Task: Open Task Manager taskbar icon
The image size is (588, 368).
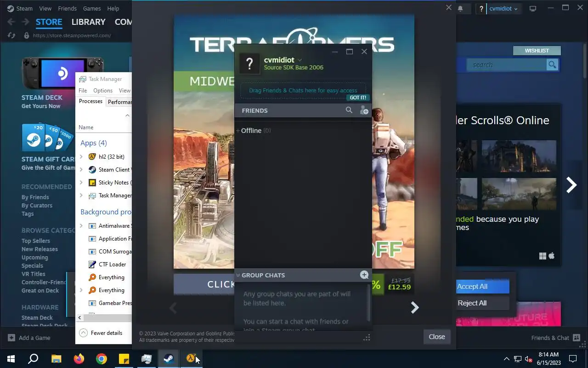Action: pyautogui.click(x=147, y=359)
